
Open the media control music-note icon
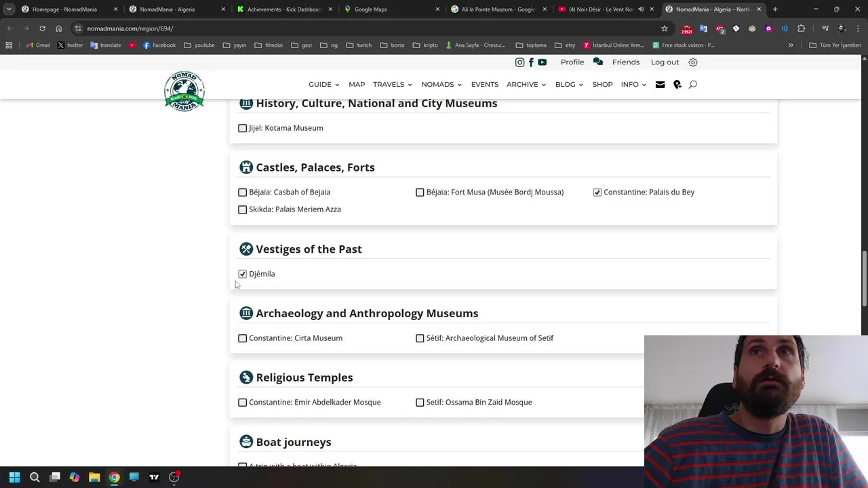point(825,28)
